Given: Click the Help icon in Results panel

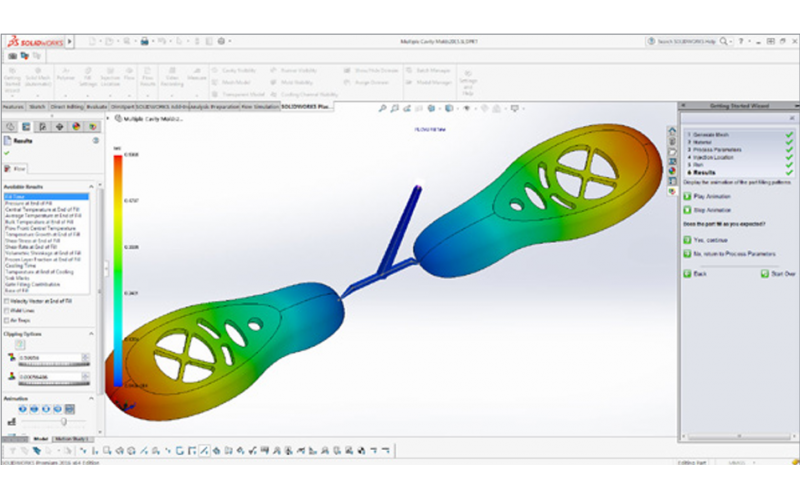Looking at the screenshot, I should tap(95, 140).
